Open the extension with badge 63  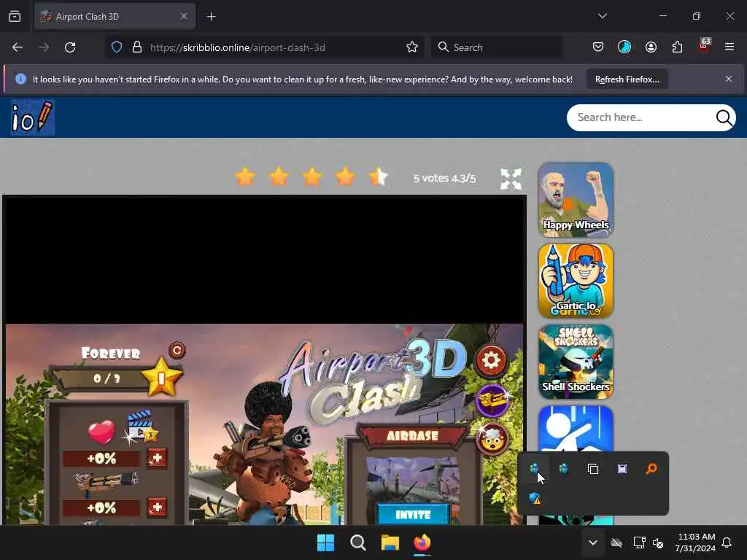[x=704, y=46]
